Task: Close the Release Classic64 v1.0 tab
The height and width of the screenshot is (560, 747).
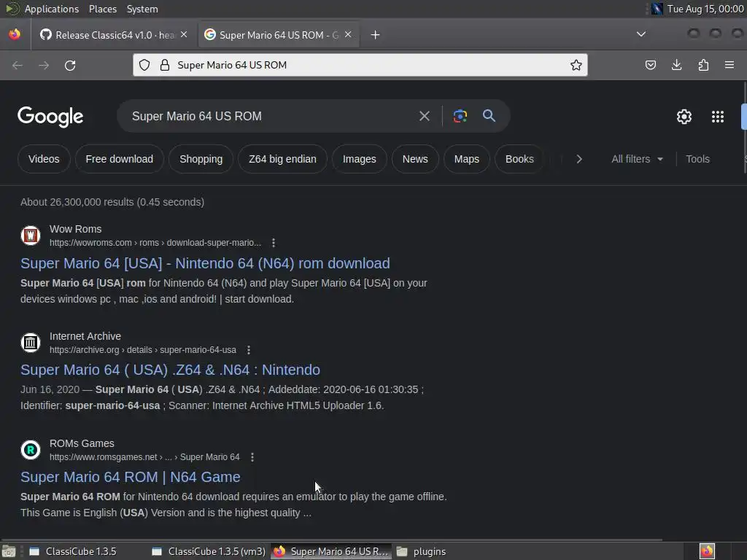Action: point(184,35)
